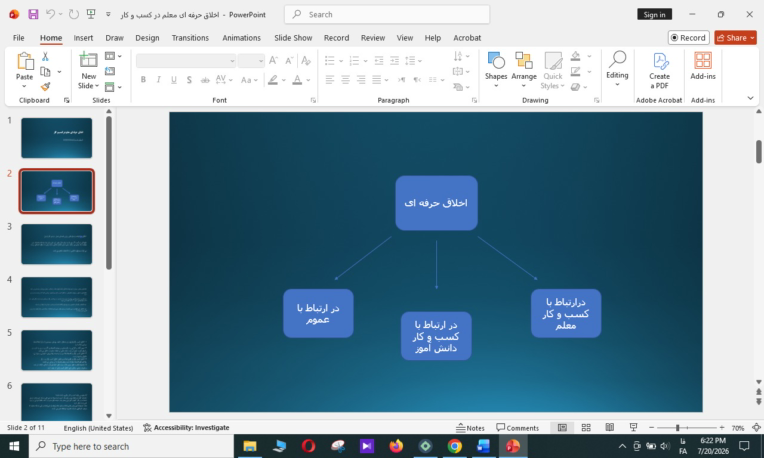Toggle Comments pane in status bar
This screenshot has height=458, width=764.
point(517,428)
